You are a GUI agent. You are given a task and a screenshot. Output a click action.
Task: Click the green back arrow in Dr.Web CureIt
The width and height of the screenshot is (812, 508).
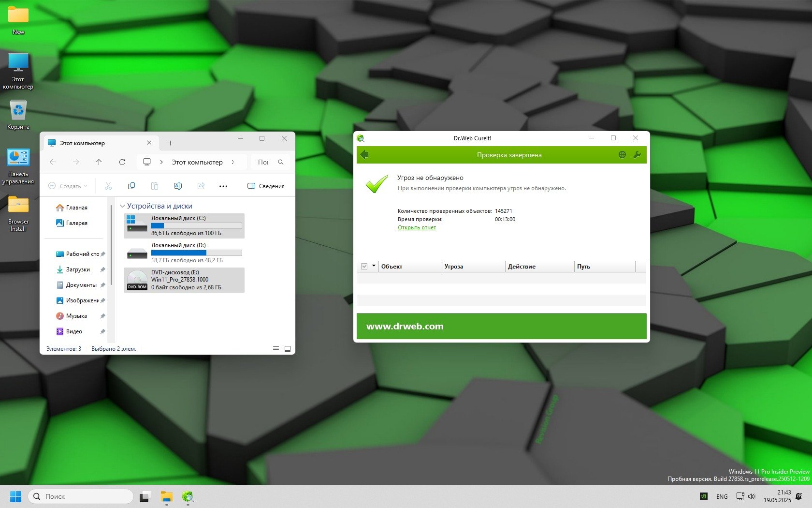coord(364,155)
